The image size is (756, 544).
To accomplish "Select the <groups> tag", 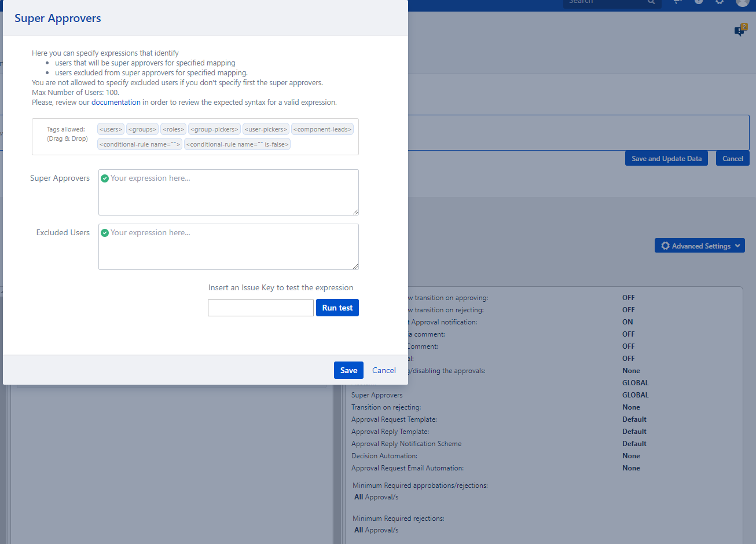I will coord(142,129).
